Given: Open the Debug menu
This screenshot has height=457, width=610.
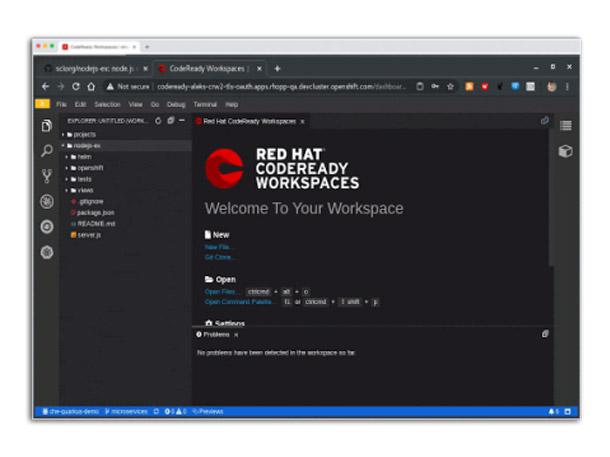Looking at the screenshot, I should click(176, 104).
